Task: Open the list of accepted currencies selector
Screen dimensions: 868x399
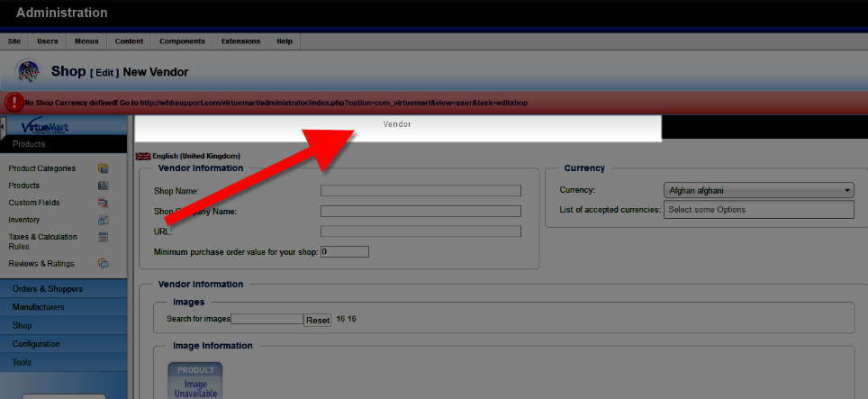Action: (759, 210)
